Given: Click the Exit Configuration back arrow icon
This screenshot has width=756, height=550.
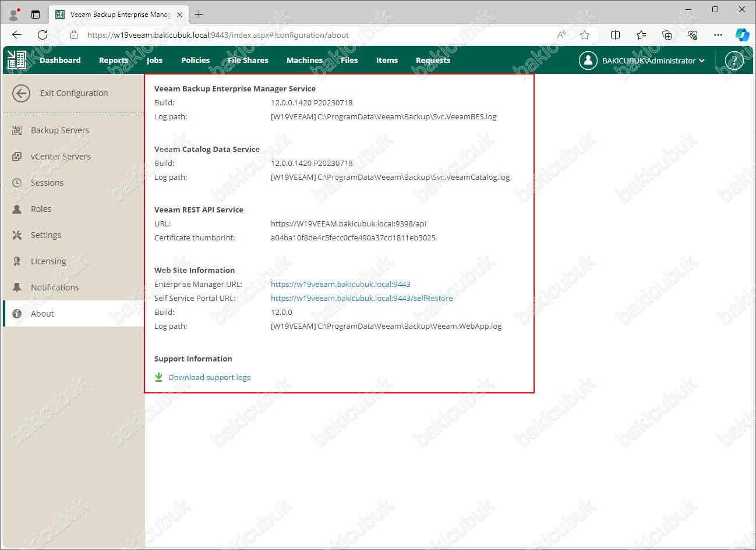Looking at the screenshot, I should (x=21, y=93).
